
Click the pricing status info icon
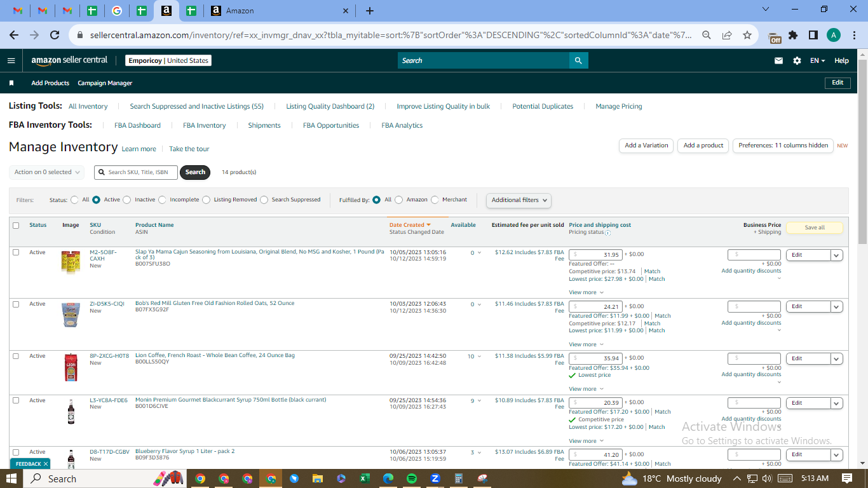point(608,233)
